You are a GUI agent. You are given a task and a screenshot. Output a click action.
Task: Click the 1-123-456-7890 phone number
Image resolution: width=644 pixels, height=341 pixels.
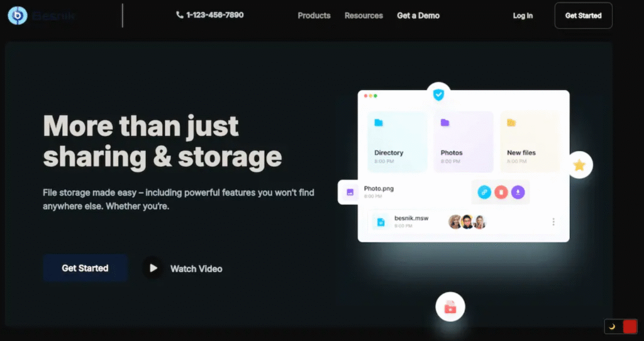[215, 15]
